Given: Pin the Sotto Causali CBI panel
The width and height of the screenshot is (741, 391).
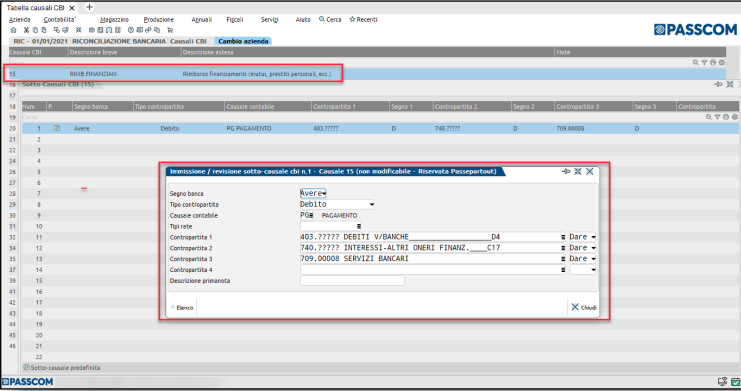Looking at the screenshot, I should (x=718, y=84).
